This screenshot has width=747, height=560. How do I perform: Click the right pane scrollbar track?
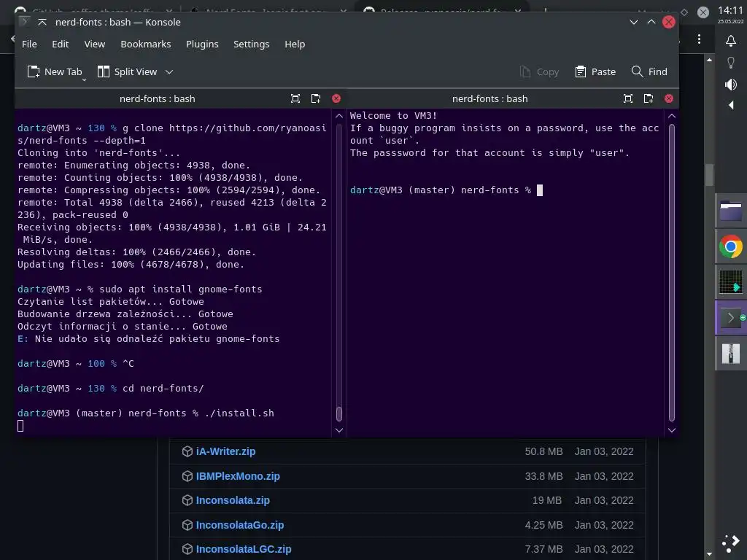pyautogui.click(x=672, y=273)
